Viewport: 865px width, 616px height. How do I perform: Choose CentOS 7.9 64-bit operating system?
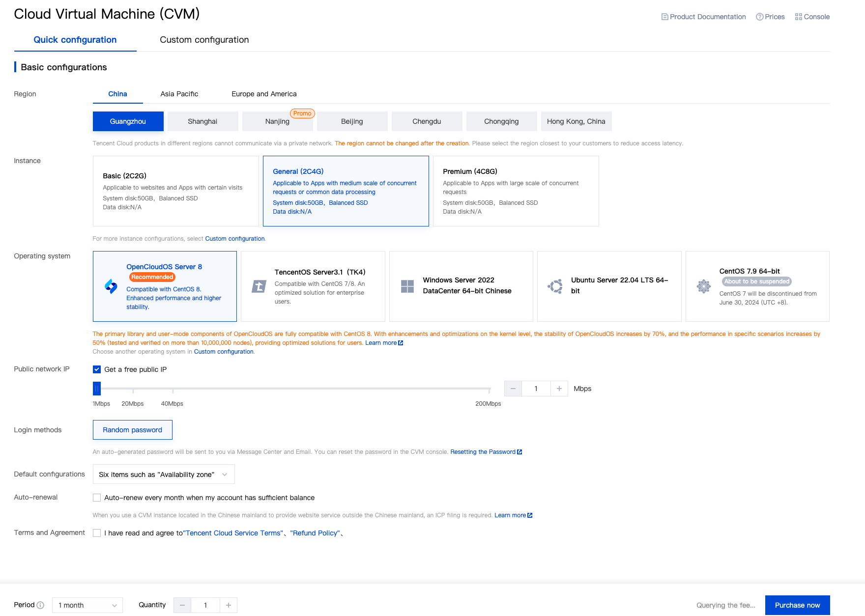click(x=757, y=286)
